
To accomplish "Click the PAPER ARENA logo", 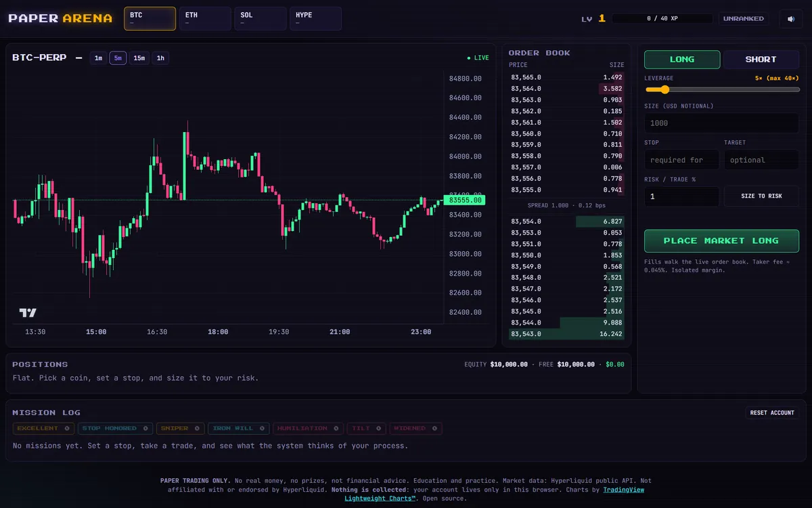I will (60, 18).
